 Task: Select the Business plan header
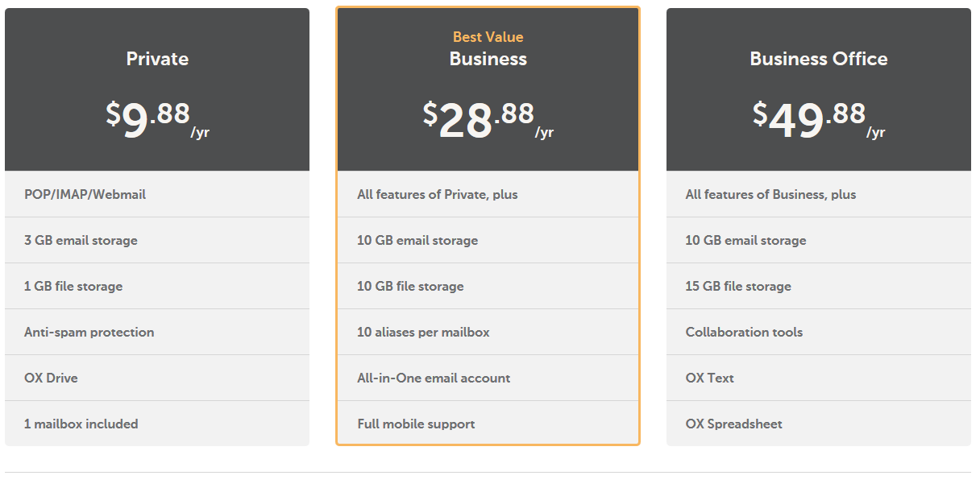pos(488,59)
